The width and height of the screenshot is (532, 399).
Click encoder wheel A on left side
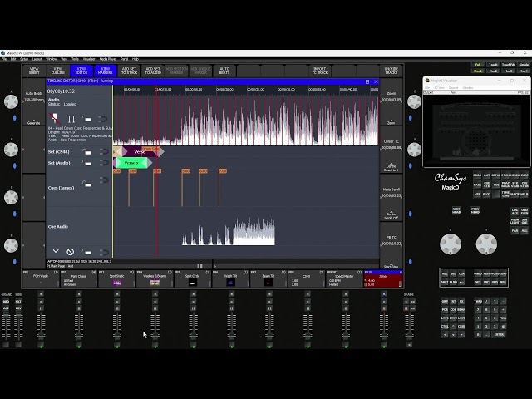(x=11, y=101)
